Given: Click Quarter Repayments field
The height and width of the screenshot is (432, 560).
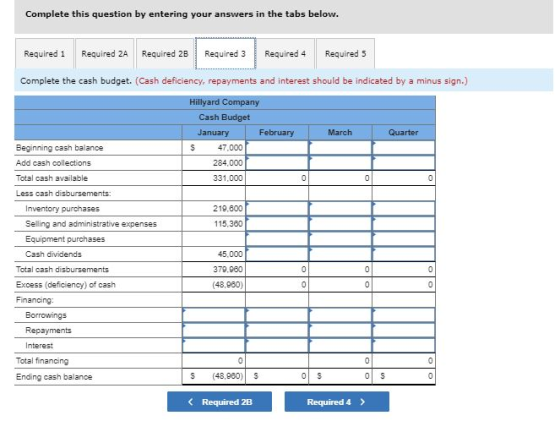Looking at the screenshot, I should tap(404, 330).
